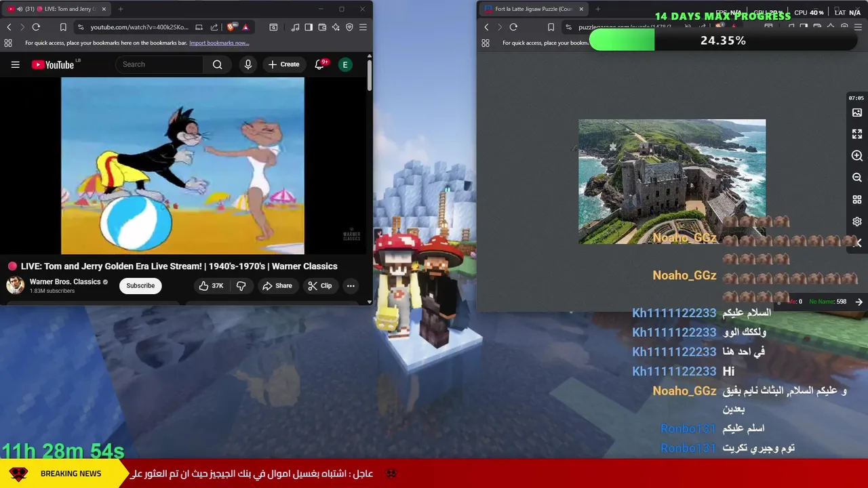Open the YouTube Create menu
The image size is (868, 488).
point(283,64)
